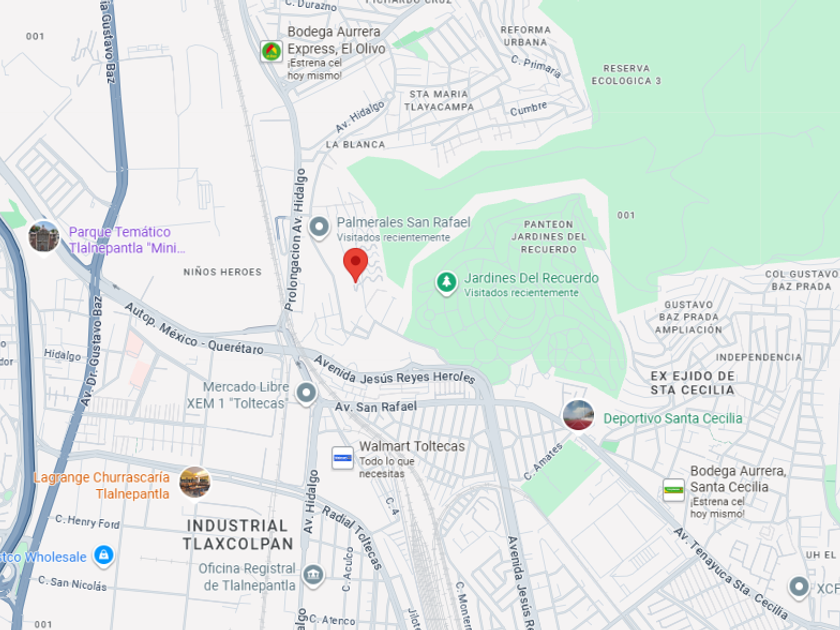Open the Bodega Aurrera Express El Olivo icon
840x630 pixels.
pos(272,52)
